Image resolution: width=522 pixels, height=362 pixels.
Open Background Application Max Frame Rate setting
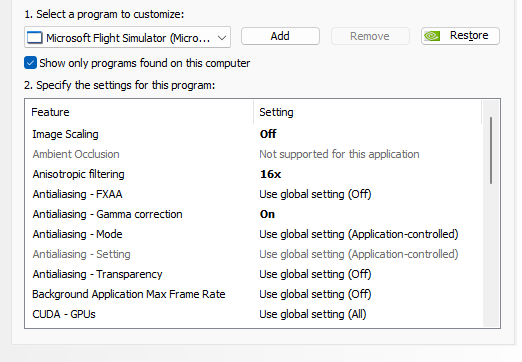coord(315,294)
